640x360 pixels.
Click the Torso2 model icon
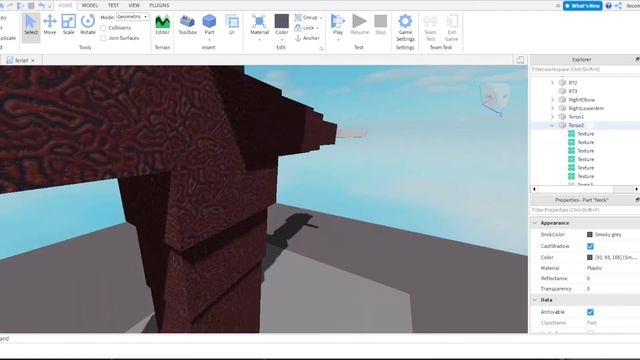point(562,125)
